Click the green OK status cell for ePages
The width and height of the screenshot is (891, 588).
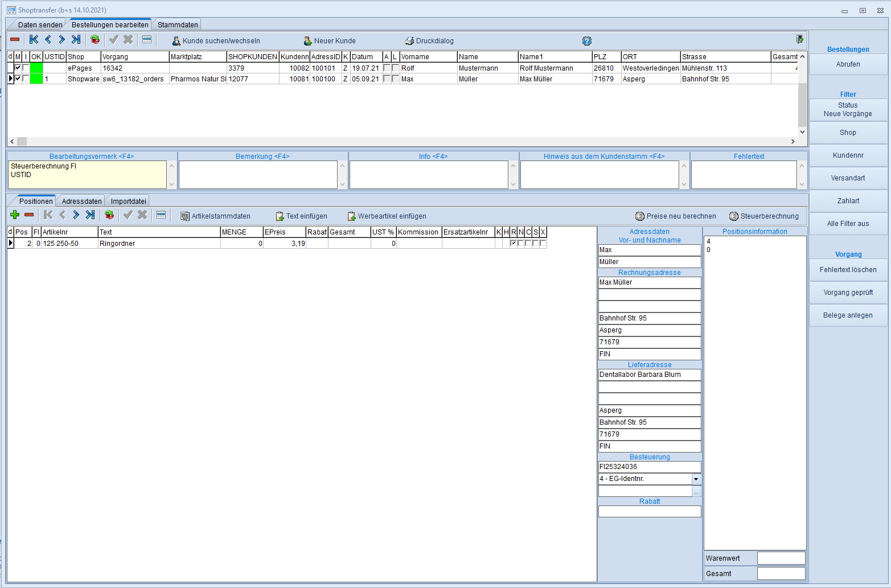click(x=36, y=68)
